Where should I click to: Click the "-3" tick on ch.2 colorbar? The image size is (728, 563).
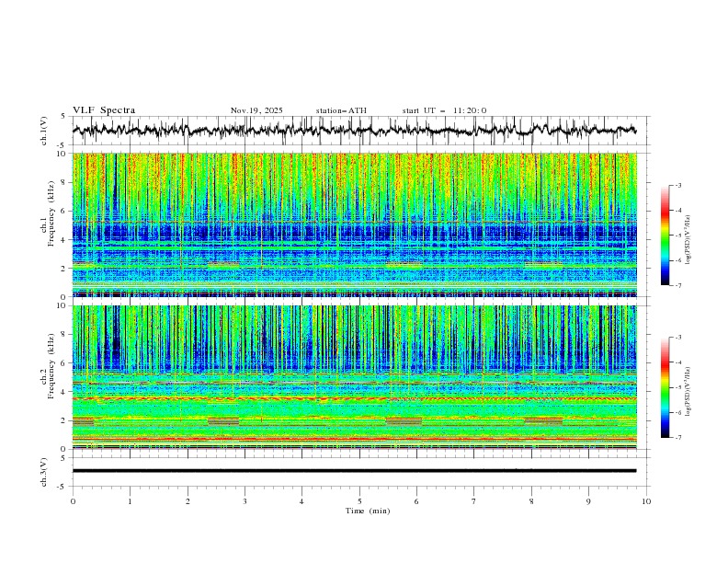(678, 338)
